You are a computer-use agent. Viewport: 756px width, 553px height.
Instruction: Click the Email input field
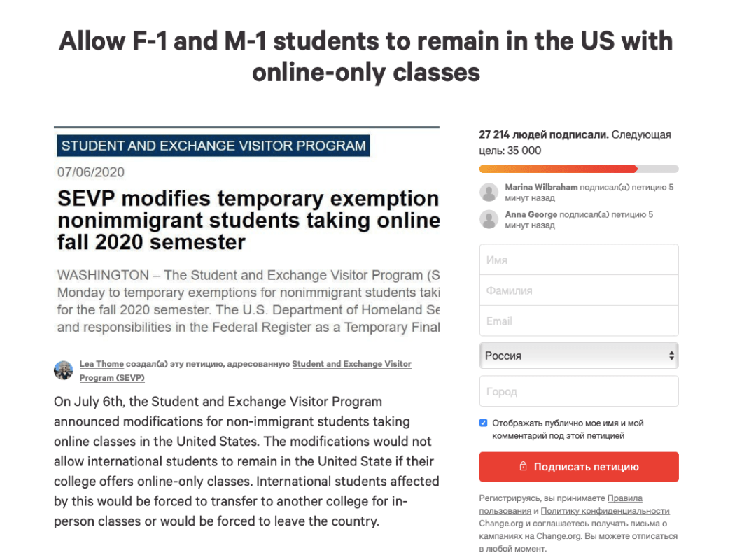(579, 321)
